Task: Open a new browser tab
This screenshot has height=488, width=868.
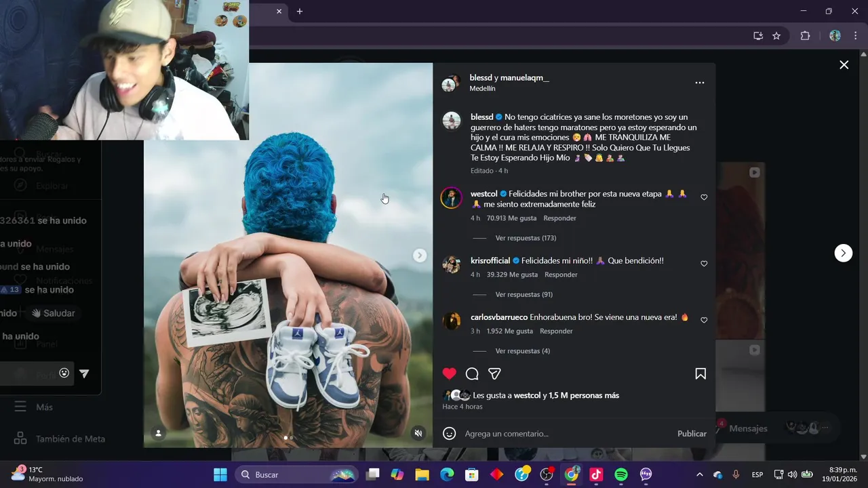Action: (299, 11)
